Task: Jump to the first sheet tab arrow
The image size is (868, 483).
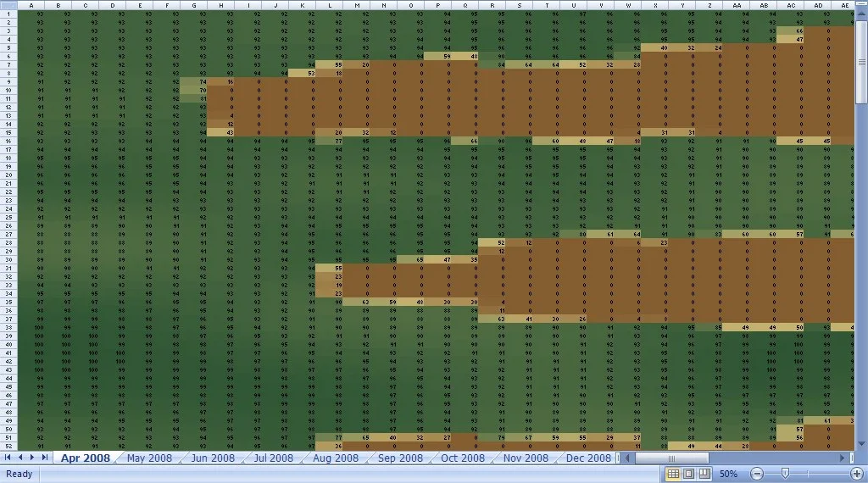Action: click(x=8, y=458)
